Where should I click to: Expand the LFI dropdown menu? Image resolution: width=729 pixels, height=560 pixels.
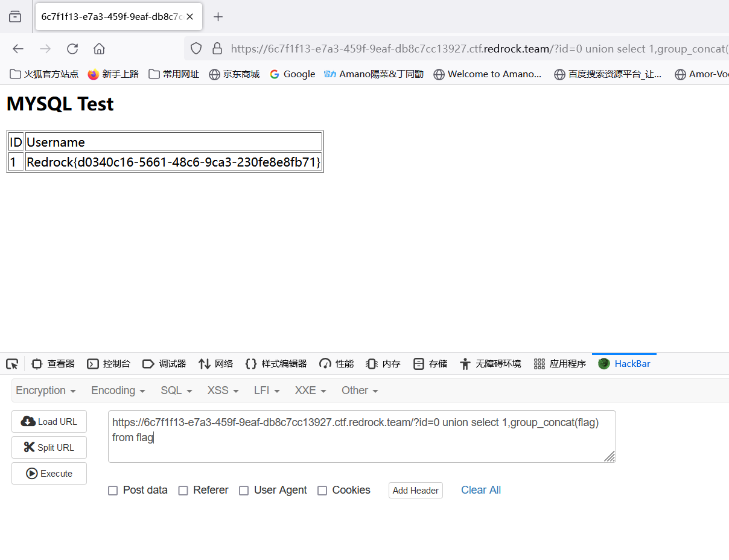267,390
